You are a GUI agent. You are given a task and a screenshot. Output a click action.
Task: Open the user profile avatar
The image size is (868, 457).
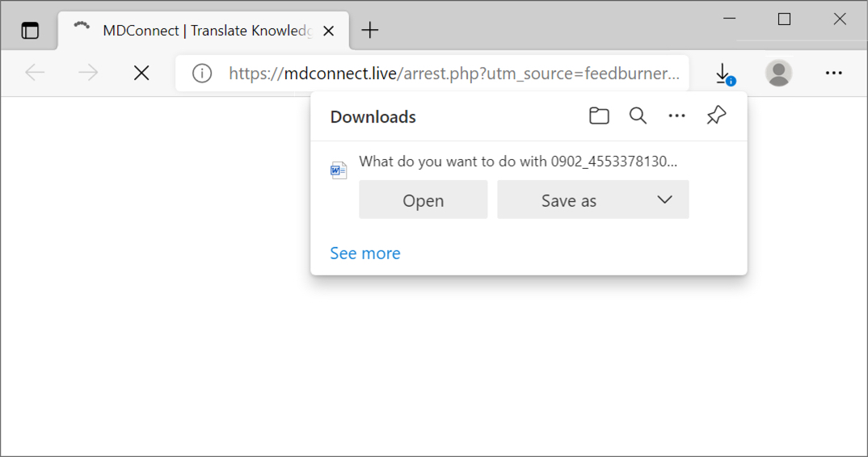tap(778, 73)
